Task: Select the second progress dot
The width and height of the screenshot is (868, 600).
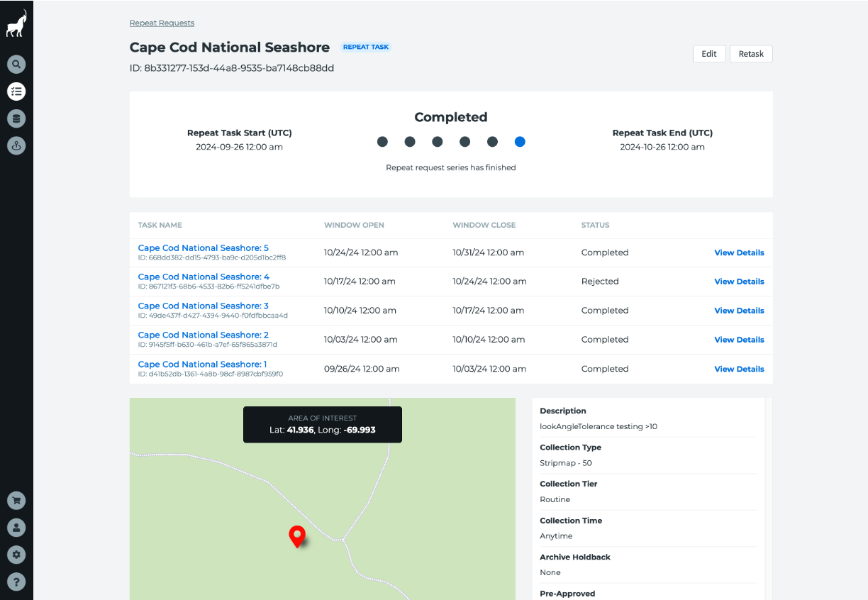Action: click(410, 142)
